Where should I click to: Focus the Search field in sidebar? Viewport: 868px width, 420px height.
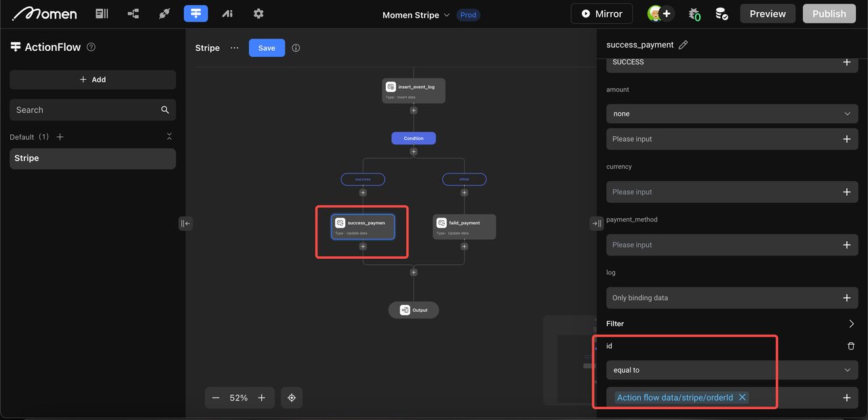[93, 110]
